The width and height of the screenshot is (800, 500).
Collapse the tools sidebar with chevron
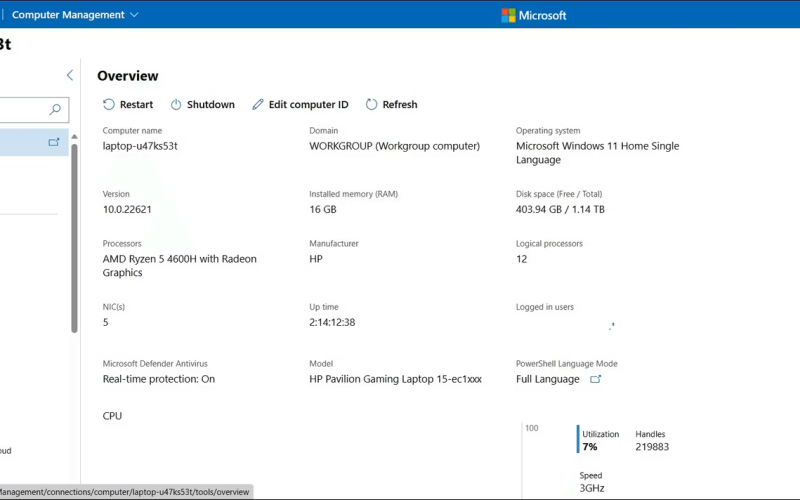70,76
